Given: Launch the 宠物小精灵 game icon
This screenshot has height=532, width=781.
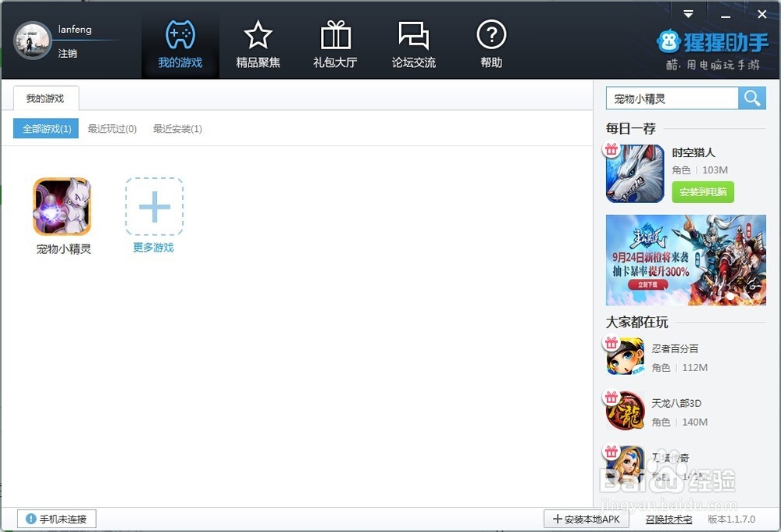Looking at the screenshot, I should pos(62,206).
